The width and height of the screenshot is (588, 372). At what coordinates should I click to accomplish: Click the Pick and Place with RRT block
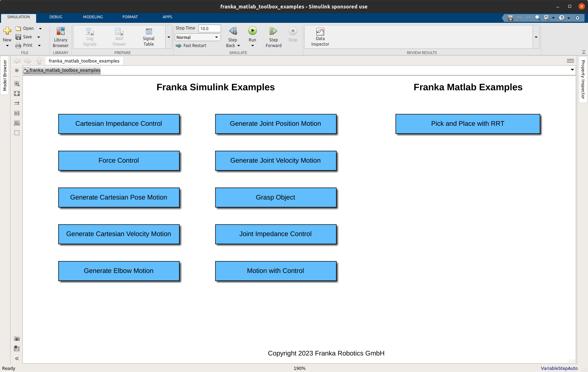click(x=468, y=124)
